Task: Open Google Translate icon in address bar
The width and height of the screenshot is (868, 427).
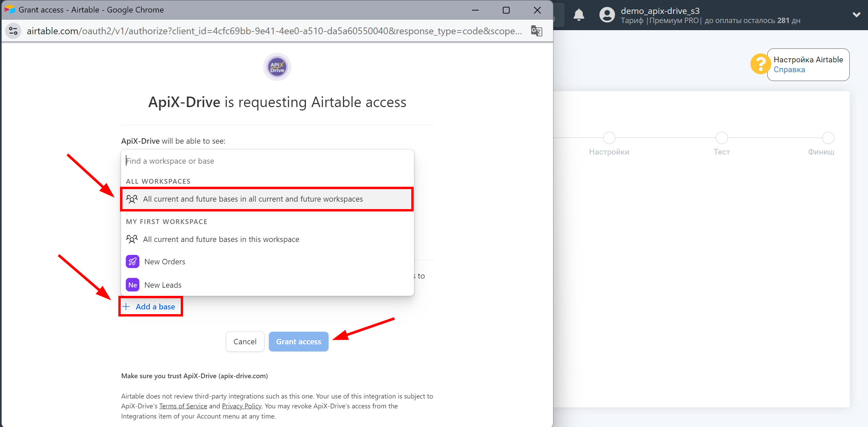Action: coord(537,31)
